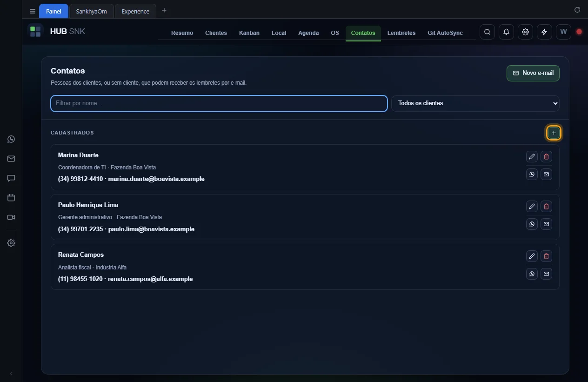The height and width of the screenshot is (382, 588).
Task: Open the Kanban section
Action: 249,33
